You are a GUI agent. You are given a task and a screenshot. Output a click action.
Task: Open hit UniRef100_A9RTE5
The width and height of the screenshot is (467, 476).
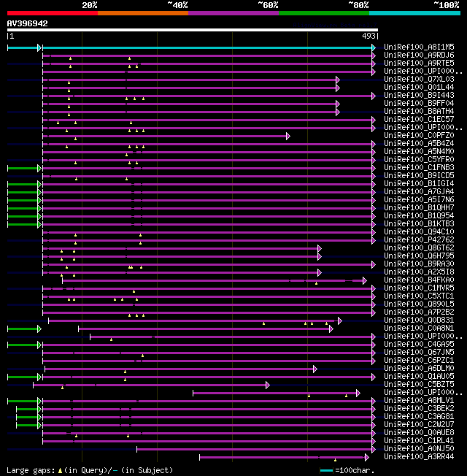tap(419, 63)
